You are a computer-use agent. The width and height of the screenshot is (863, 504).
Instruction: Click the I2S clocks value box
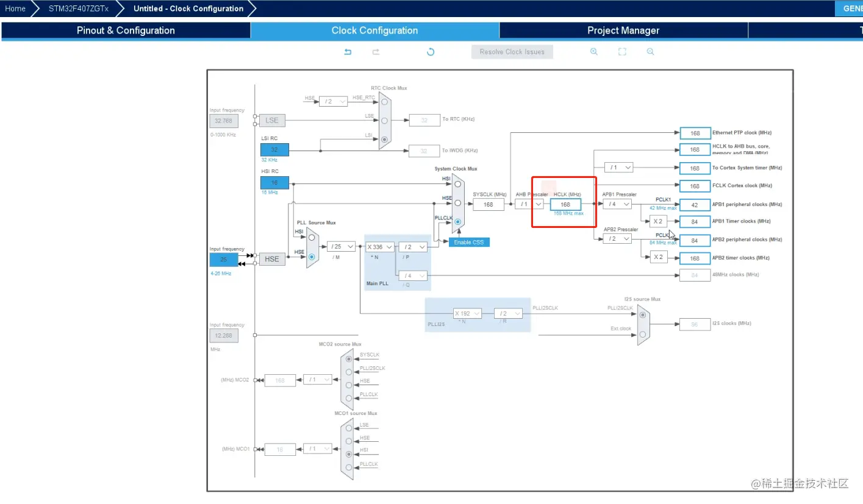coord(695,324)
